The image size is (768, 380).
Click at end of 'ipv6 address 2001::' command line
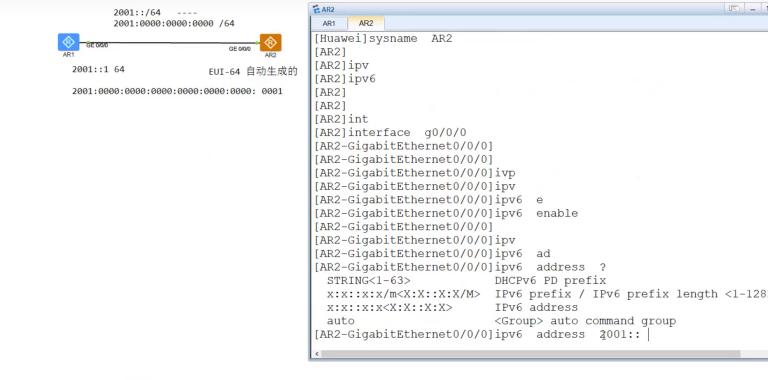pos(648,334)
